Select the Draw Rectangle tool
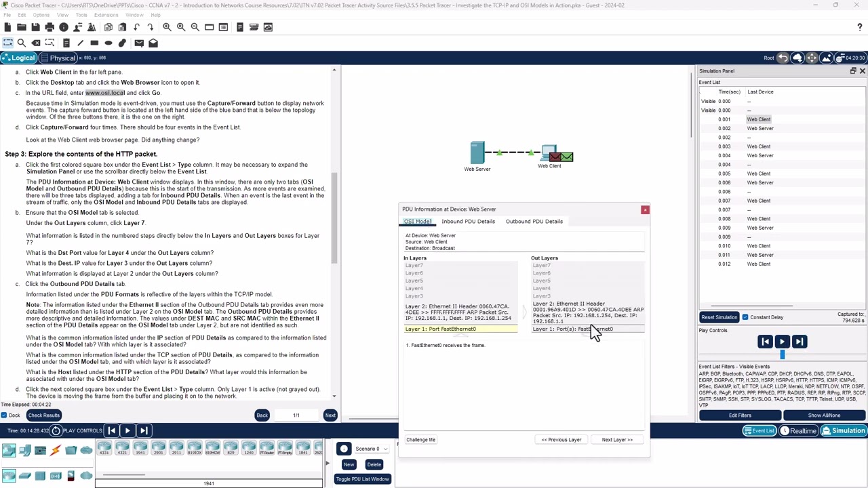This screenshot has height=488, width=868. click(94, 43)
